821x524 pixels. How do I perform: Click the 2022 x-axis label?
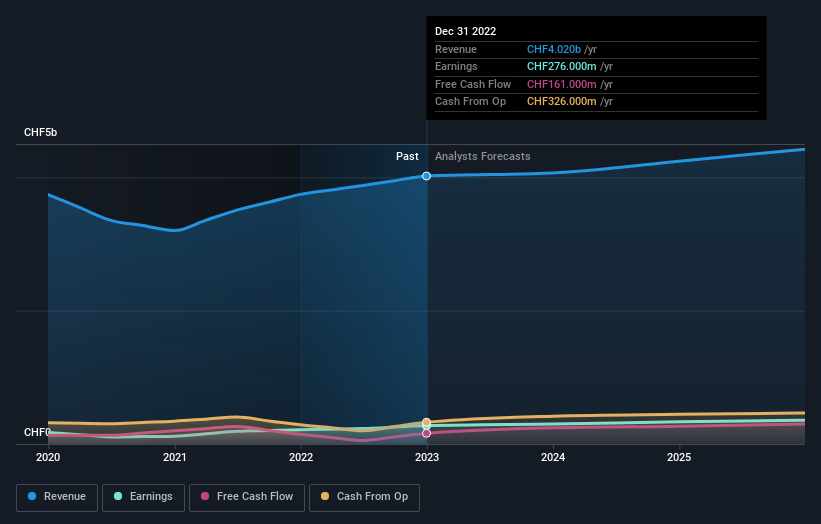tap(301, 458)
